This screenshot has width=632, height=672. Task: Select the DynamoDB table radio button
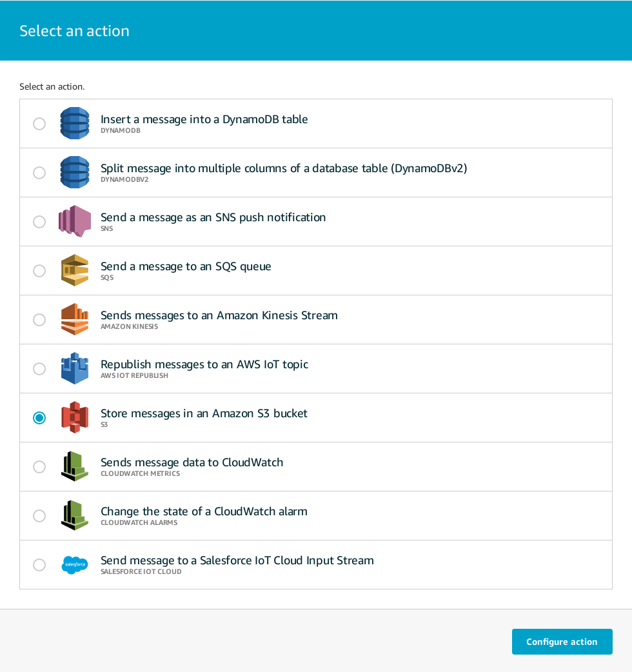tap(39, 124)
